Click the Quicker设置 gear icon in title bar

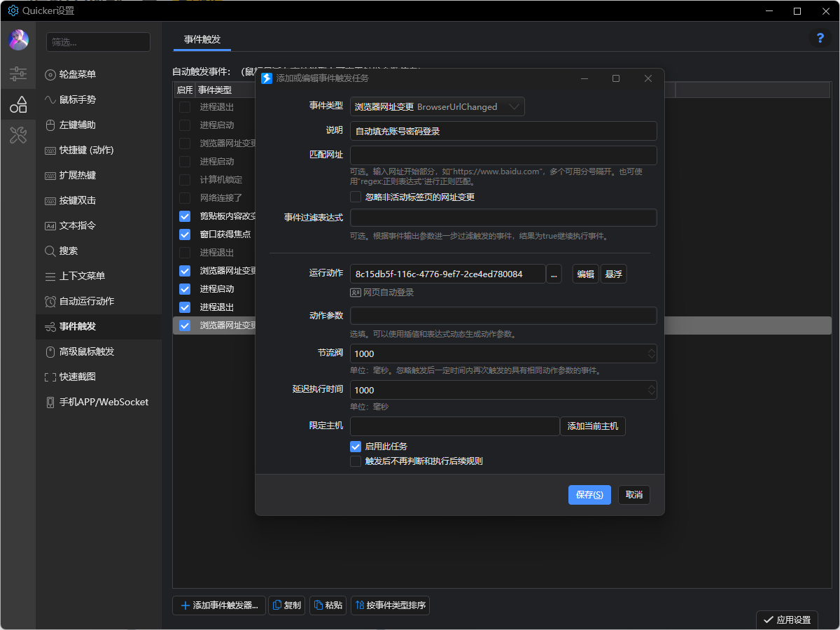[13, 11]
